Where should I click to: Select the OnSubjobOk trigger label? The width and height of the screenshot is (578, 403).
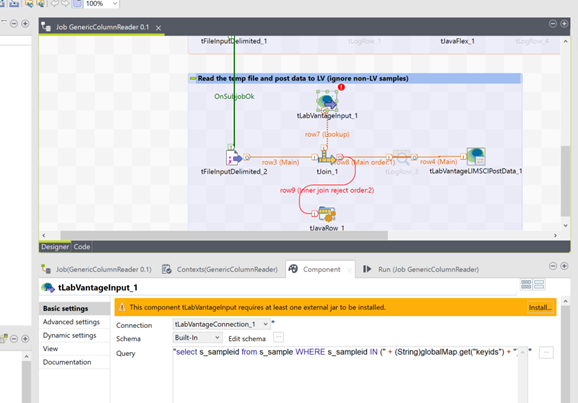tap(234, 96)
